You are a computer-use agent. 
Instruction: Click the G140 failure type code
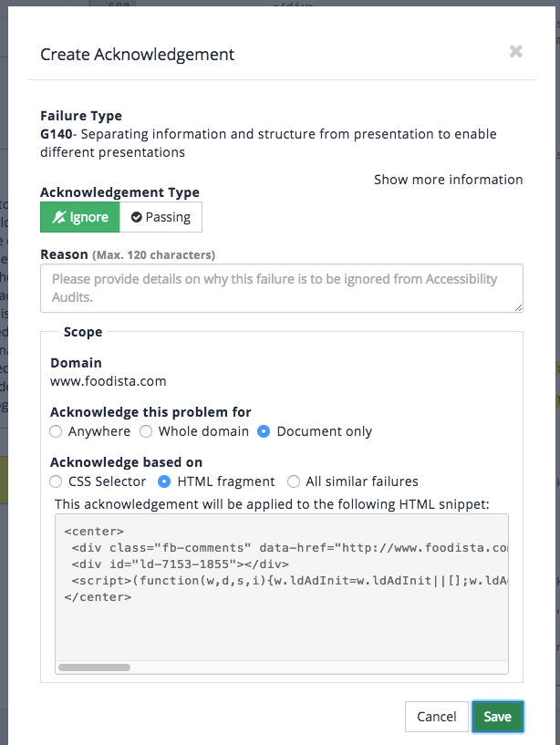pos(57,134)
